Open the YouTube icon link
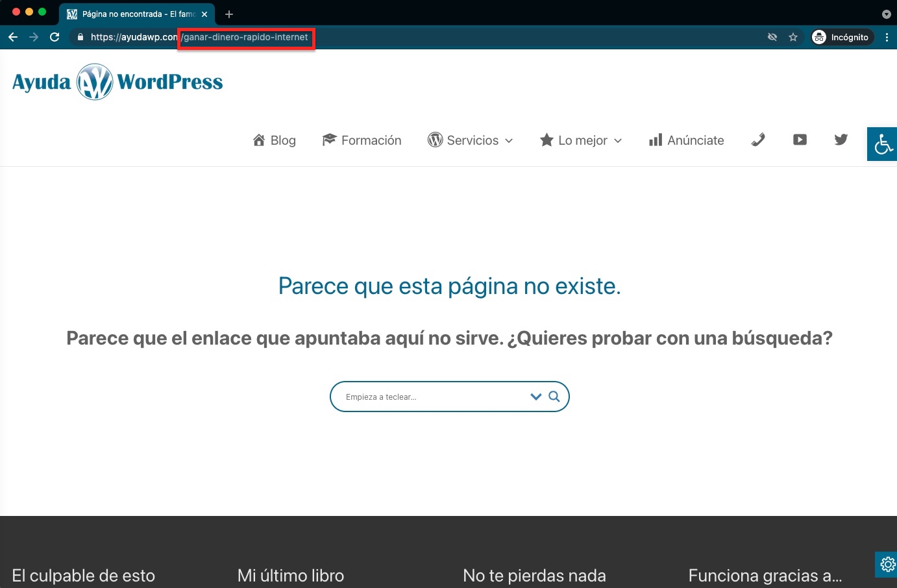 click(800, 140)
